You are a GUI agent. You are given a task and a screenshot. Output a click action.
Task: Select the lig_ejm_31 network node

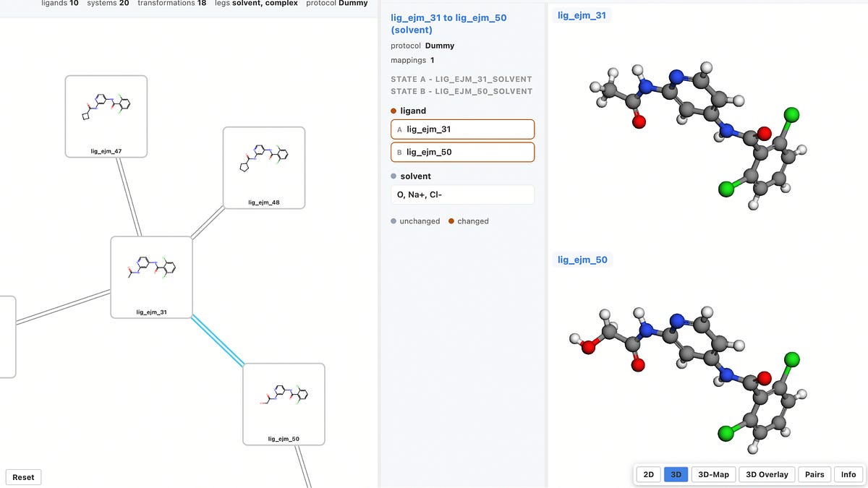click(x=151, y=277)
